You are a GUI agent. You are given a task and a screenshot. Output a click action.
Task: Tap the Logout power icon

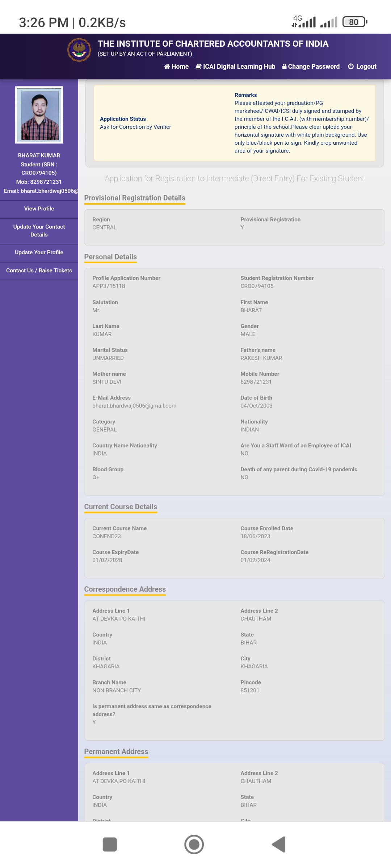(x=350, y=67)
